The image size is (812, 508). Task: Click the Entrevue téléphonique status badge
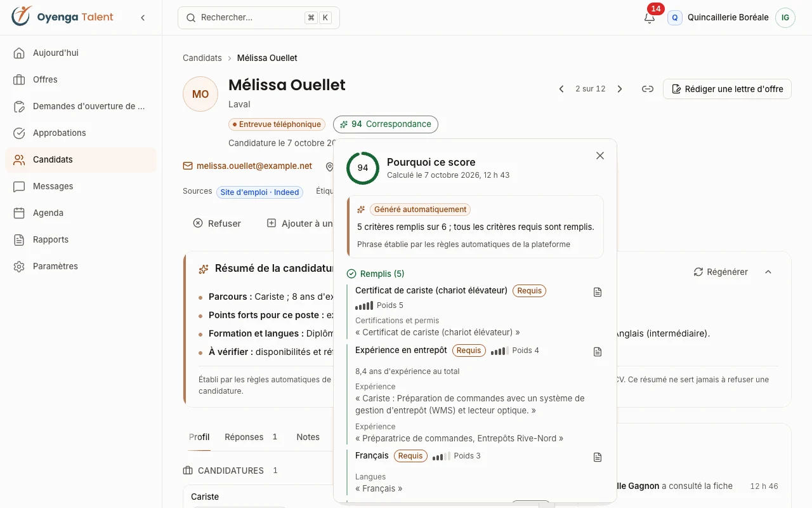tap(277, 124)
